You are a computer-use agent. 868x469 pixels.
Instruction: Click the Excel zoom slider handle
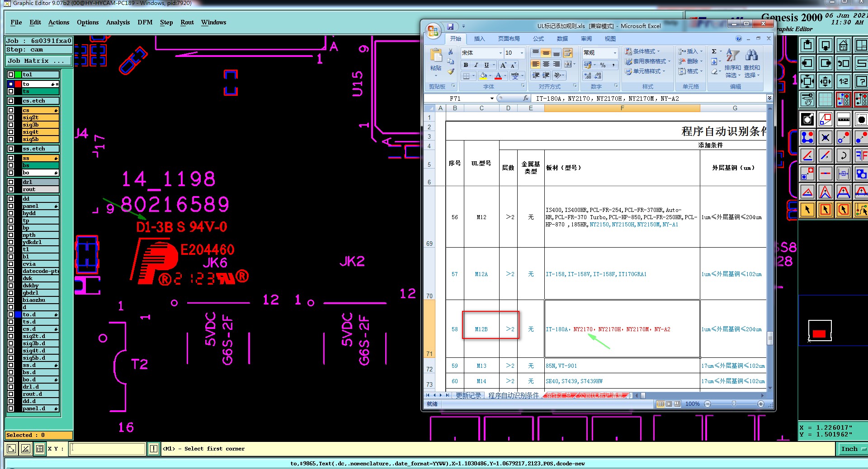pyautogui.click(x=734, y=404)
